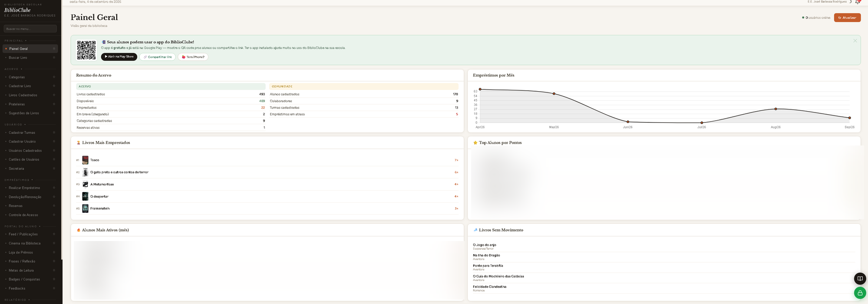Click the Compartilhar link button

[158, 57]
